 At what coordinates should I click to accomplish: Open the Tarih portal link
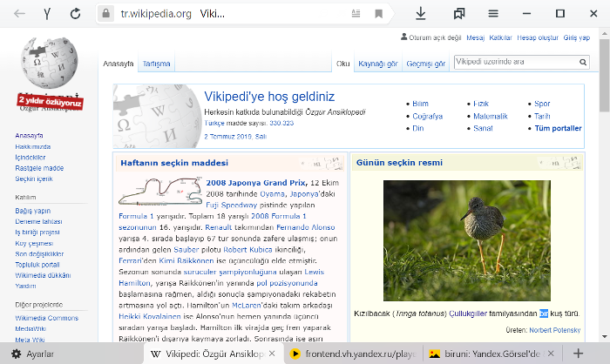point(542,117)
